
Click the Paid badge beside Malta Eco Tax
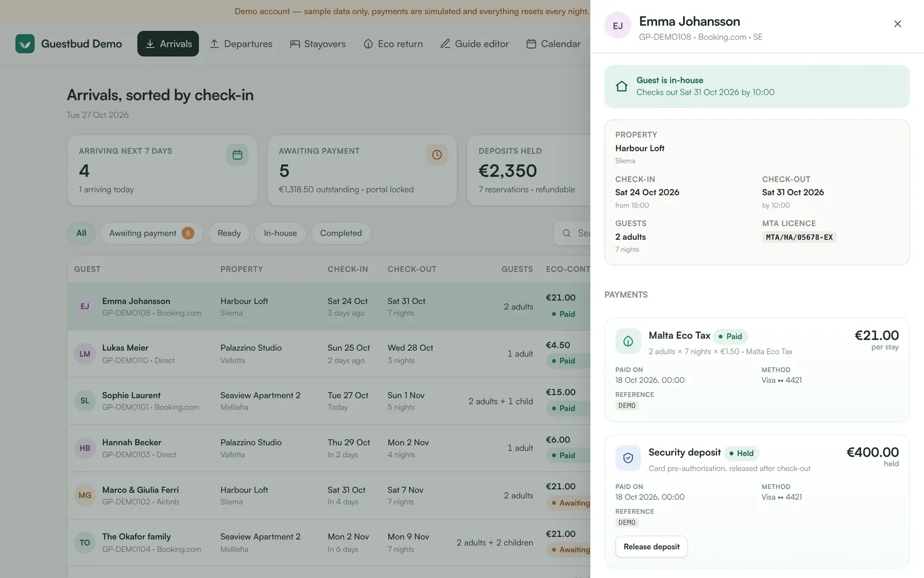pyautogui.click(x=730, y=336)
